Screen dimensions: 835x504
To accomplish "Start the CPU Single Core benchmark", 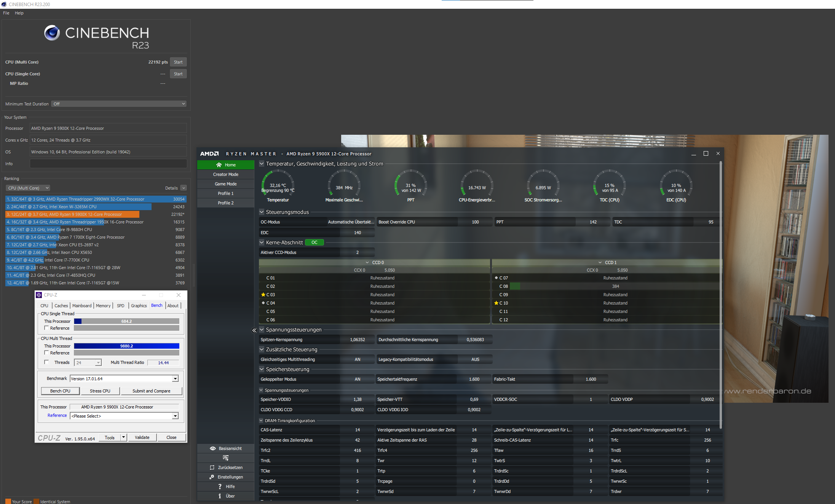I will [178, 73].
